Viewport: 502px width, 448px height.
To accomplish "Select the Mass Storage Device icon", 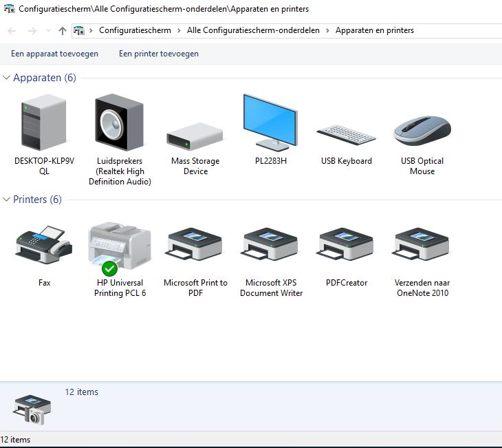I will point(195,136).
